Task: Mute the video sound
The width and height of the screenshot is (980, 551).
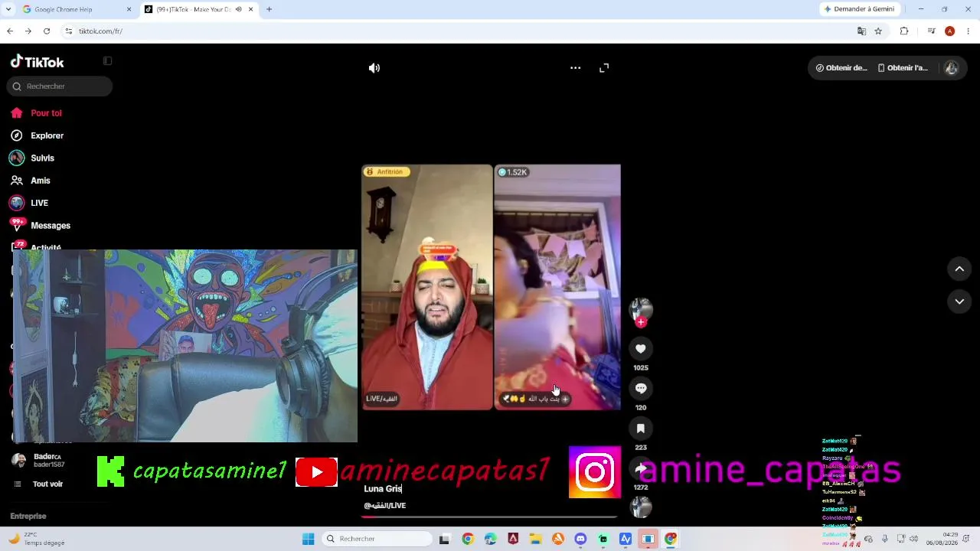Action: click(374, 68)
